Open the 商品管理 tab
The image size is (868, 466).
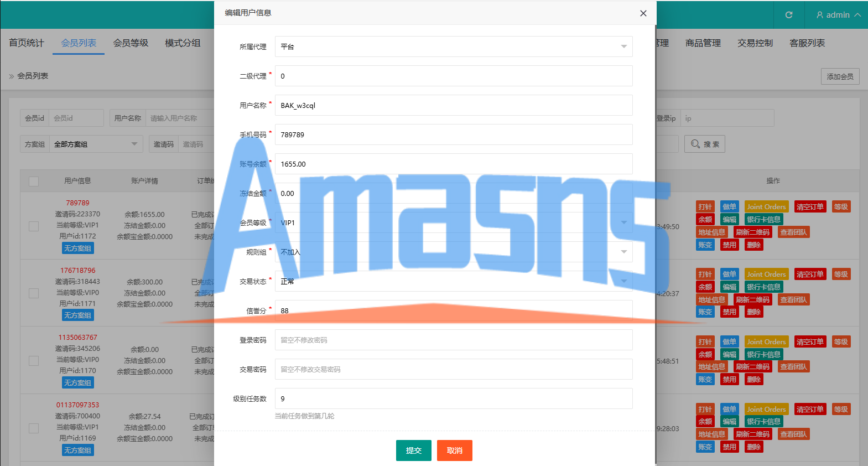703,43
